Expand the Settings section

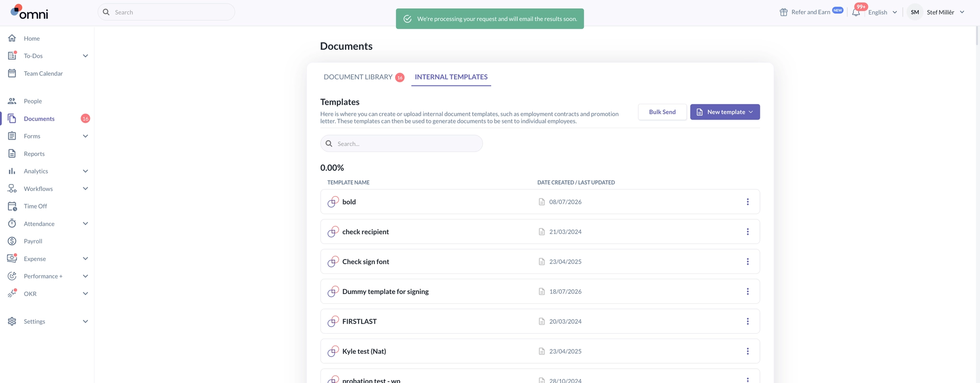tap(85, 321)
